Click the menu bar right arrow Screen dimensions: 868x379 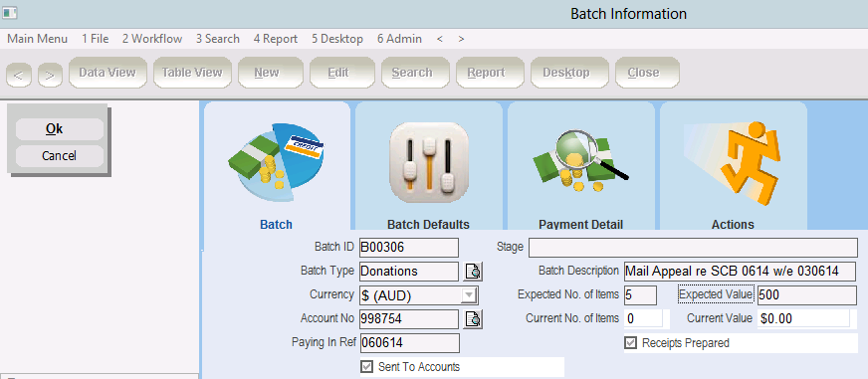click(x=461, y=39)
